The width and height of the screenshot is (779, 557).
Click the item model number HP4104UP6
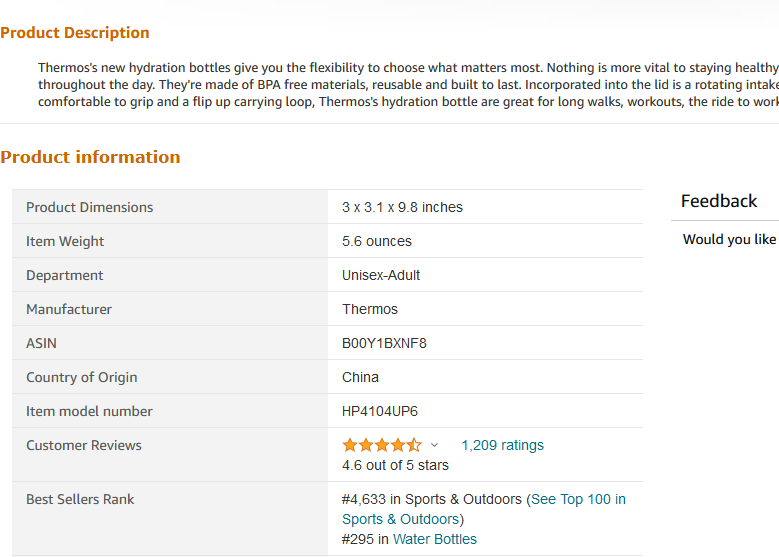pos(380,411)
